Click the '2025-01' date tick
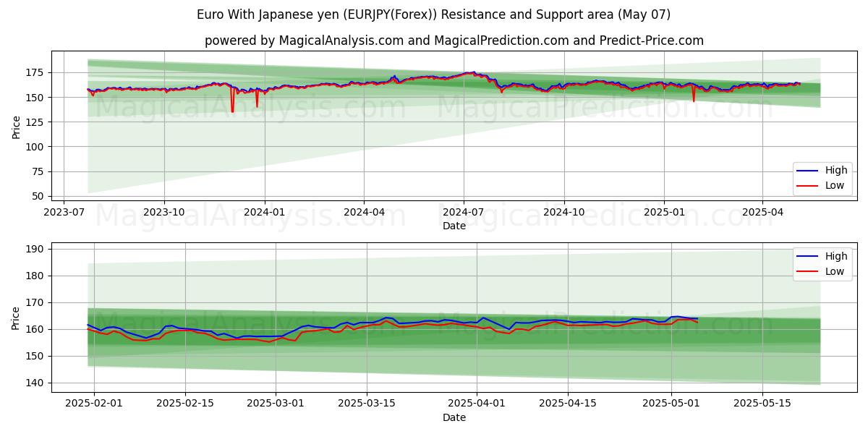The width and height of the screenshot is (868, 434). coord(664,212)
